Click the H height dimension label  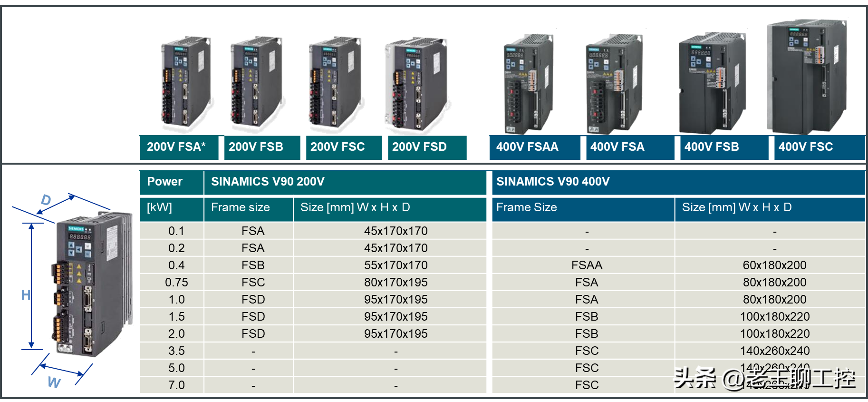tap(26, 295)
